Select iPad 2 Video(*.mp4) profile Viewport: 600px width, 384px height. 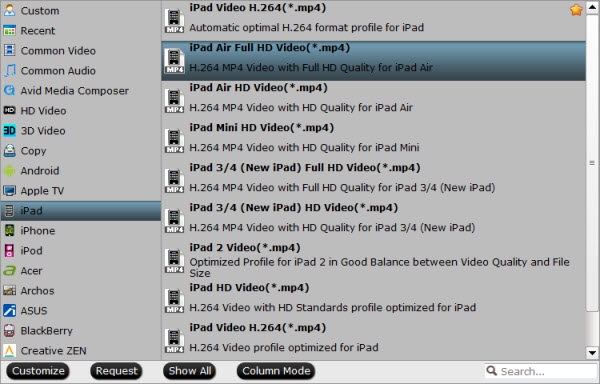point(373,260)
